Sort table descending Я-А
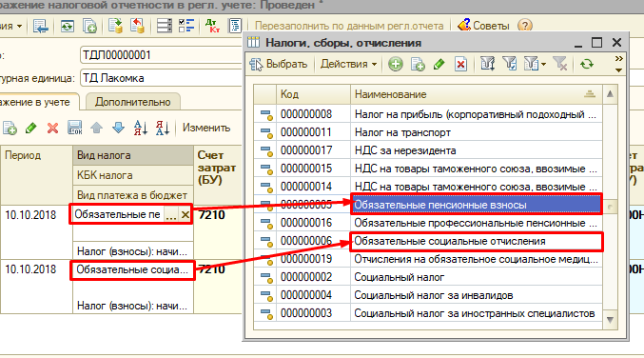 (x=163, y=128)
